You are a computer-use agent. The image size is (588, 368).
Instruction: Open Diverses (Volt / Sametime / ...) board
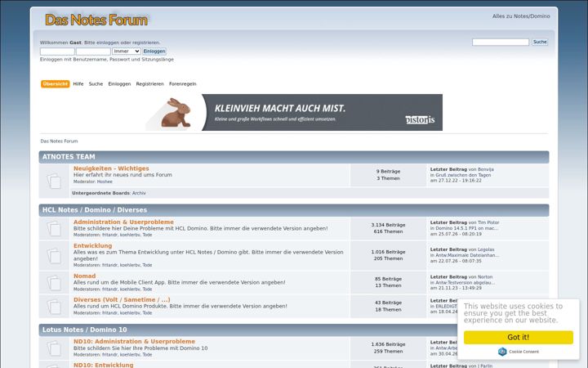[x=122, y=299]
